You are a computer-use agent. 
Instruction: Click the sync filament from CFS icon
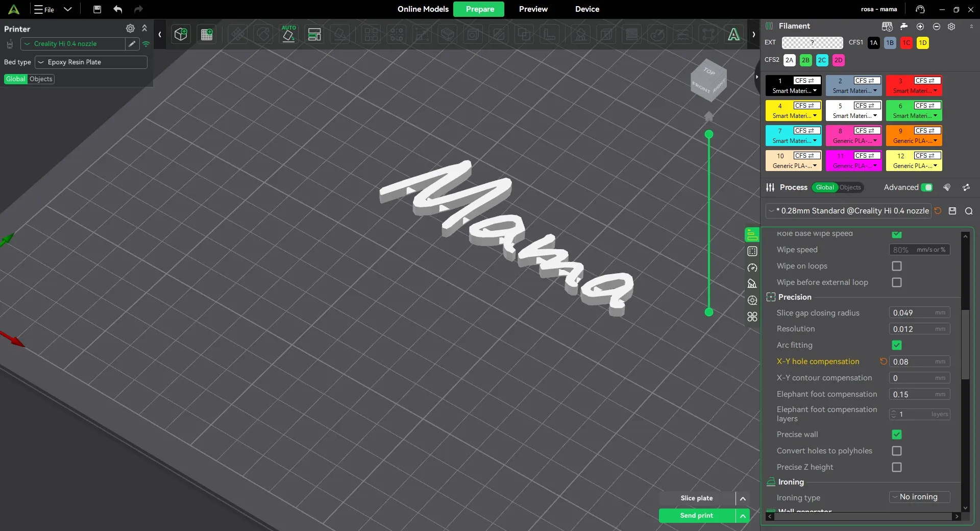coord(887,27)
